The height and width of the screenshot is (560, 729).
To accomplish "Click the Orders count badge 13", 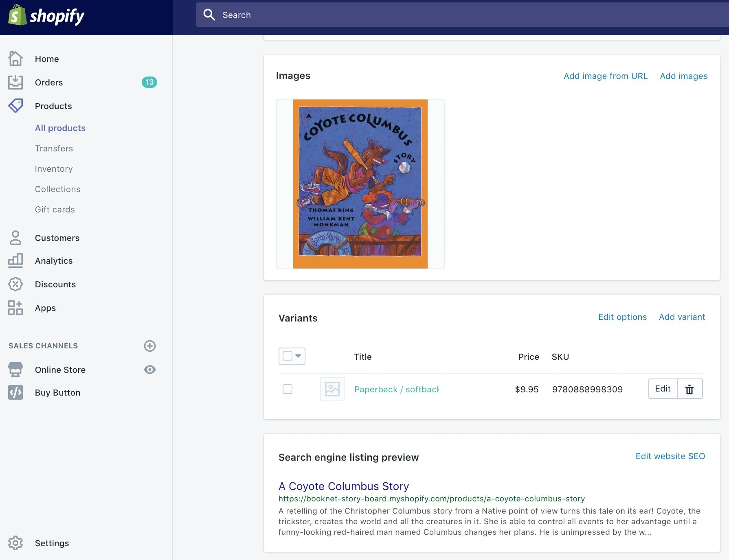I will [149, 82].
